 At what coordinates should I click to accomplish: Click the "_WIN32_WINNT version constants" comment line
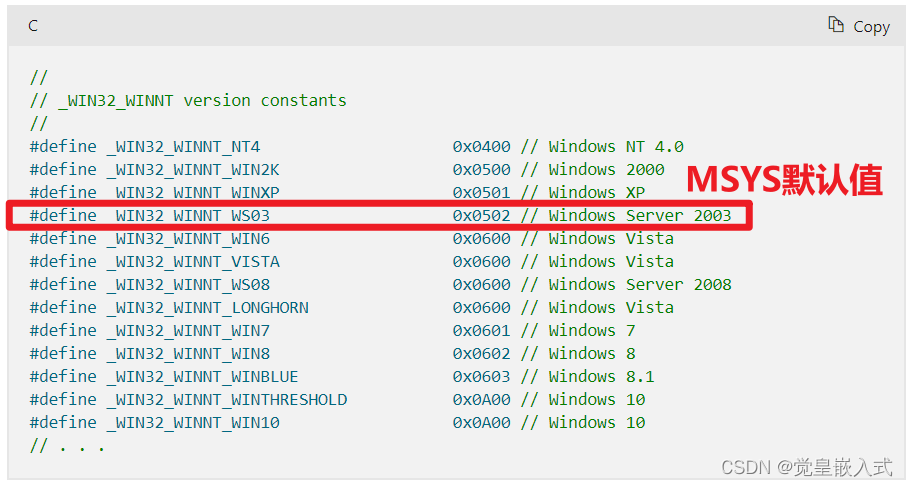click(188, 101)
